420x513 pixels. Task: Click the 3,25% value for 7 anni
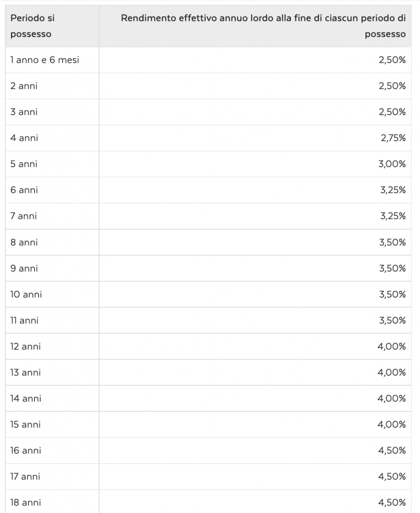(393, 216)
